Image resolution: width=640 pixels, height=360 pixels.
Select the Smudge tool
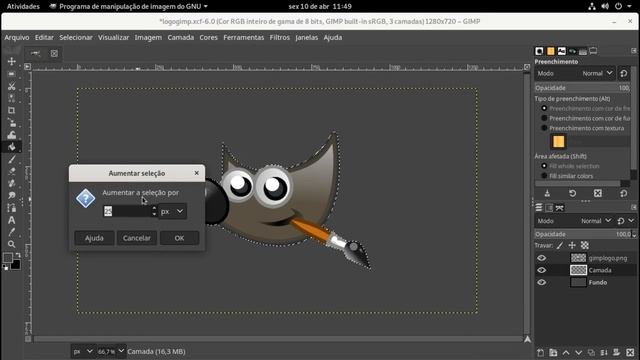[x=11, y=196]
